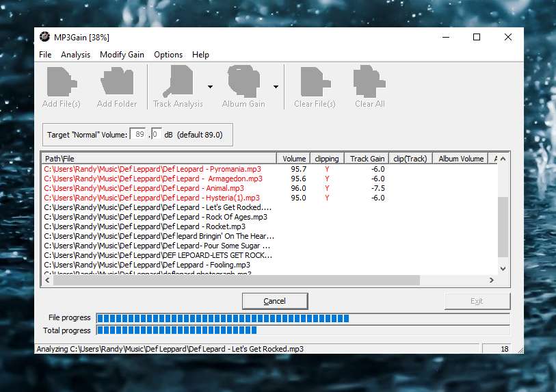Click the Add File(s) toolbar icon
Screen dimensions: 556x392
point(62,82)
